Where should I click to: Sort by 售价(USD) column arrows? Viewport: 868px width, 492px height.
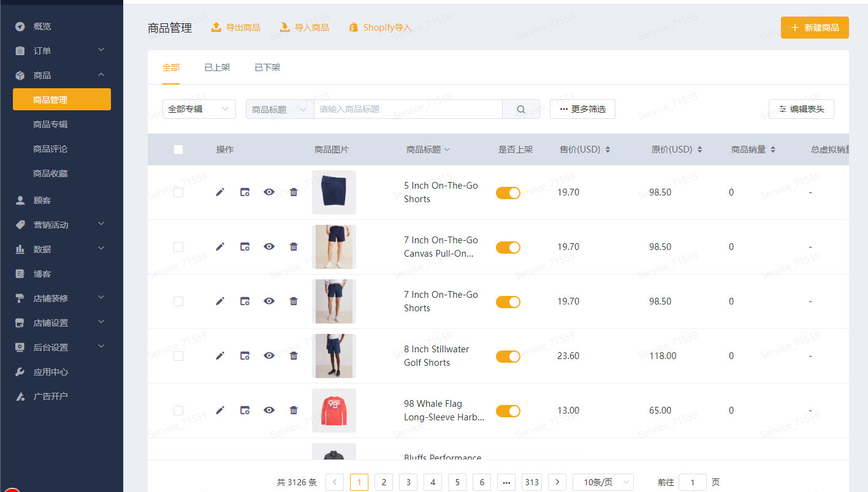click(607, 149)
